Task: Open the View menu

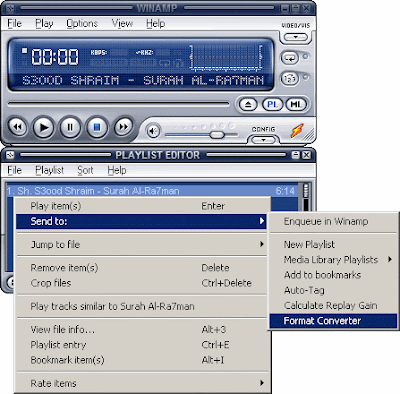Action: (122, 23)
